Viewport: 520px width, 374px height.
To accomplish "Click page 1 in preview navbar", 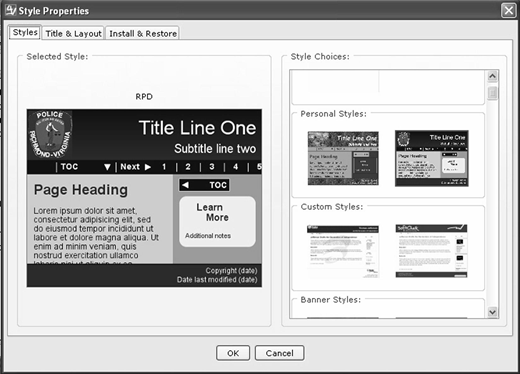I will (164, 167).
